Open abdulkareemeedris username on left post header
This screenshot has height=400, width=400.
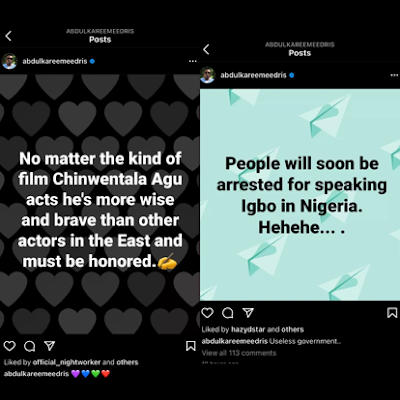pyautogui.click(x=55, y=61)
